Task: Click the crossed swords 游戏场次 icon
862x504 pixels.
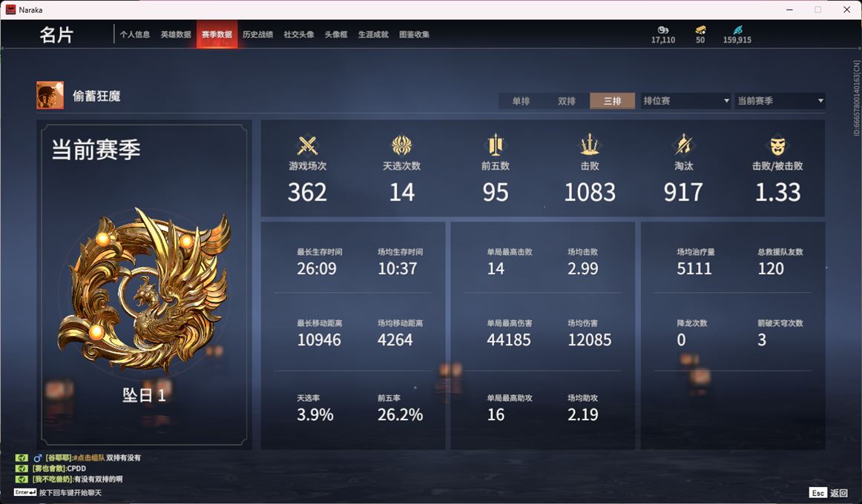Action: 307,146
